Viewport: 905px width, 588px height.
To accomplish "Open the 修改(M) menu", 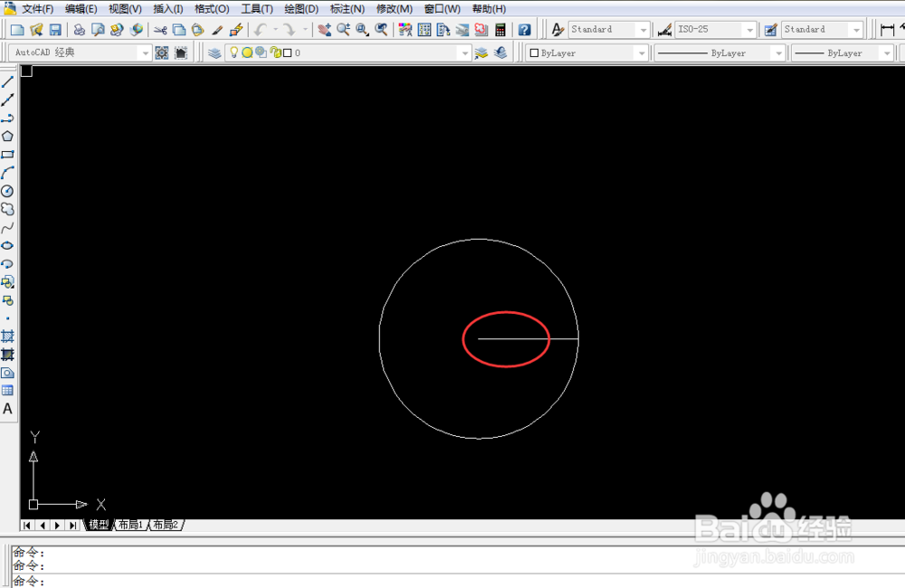I will (x=395, y=9).
